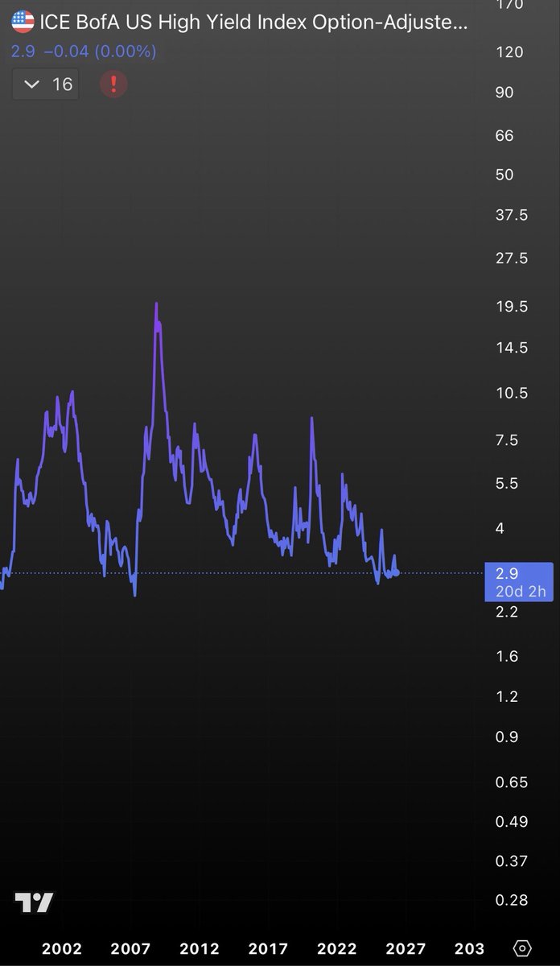The image size is (560, 966).
Task: Click the 2.2 price scale label
Action: pyautogui.click(x=507, y=612)
